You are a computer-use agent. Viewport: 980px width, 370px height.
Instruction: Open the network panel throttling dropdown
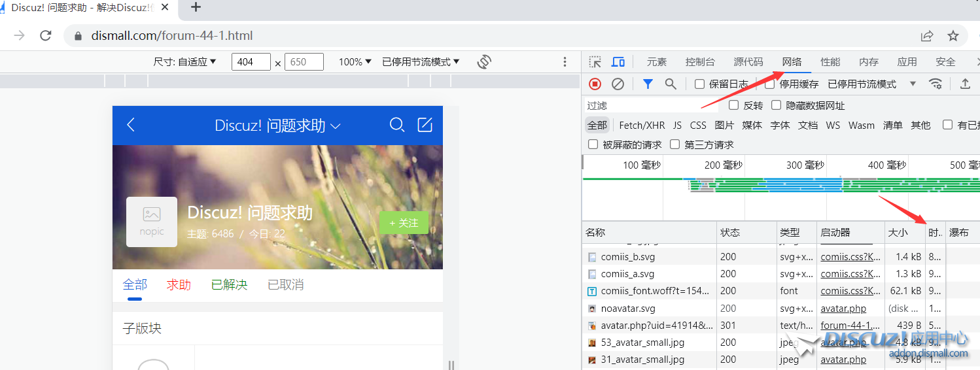(871, 84)
